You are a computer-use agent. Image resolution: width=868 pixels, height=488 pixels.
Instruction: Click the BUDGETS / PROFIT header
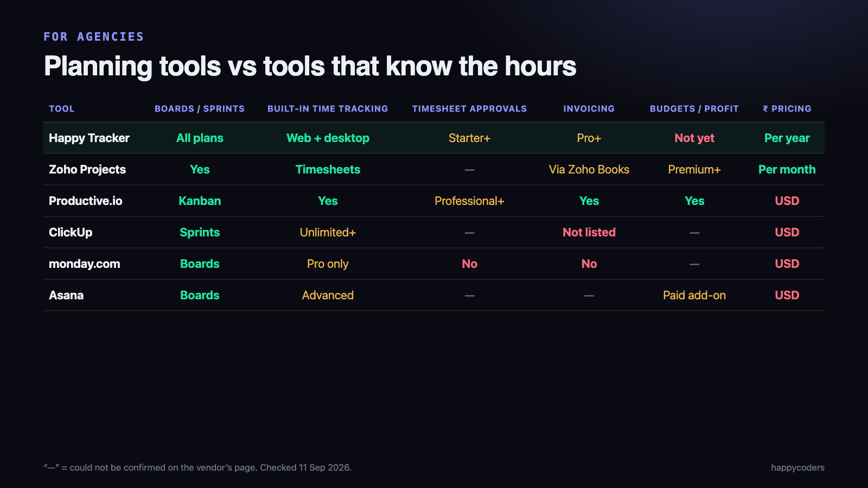point(694,108)
